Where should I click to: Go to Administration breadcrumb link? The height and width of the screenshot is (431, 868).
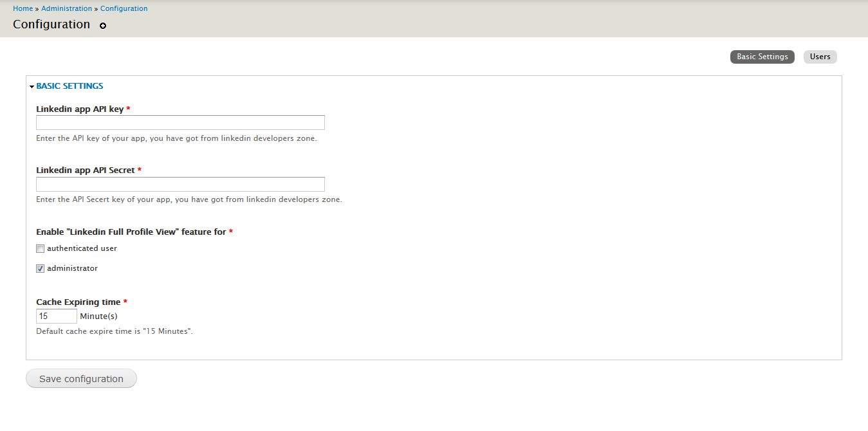[x=66, y=8]
